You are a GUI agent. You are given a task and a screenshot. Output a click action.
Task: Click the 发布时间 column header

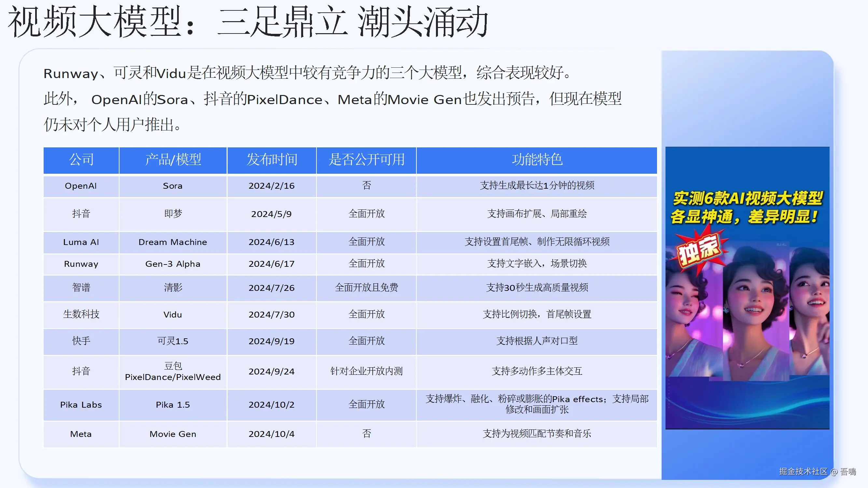(x=272, y=160)
